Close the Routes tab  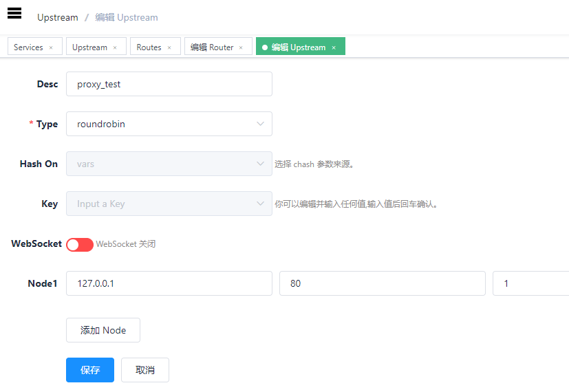(x=169, y=47)
